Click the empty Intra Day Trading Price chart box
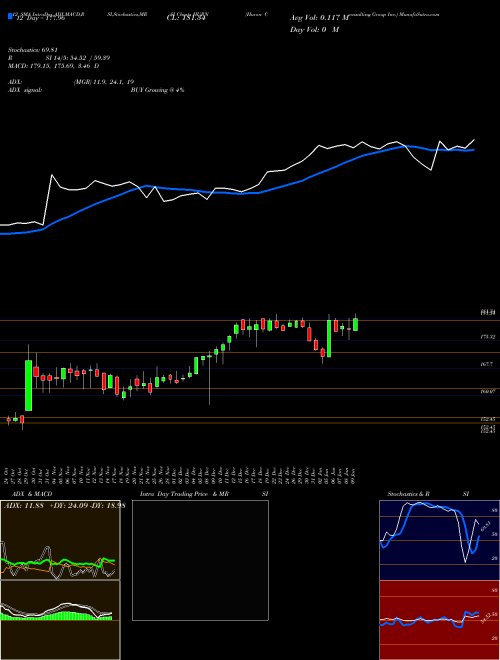The image size is (500, 660). pyautogui.click(x=200, y=560)
